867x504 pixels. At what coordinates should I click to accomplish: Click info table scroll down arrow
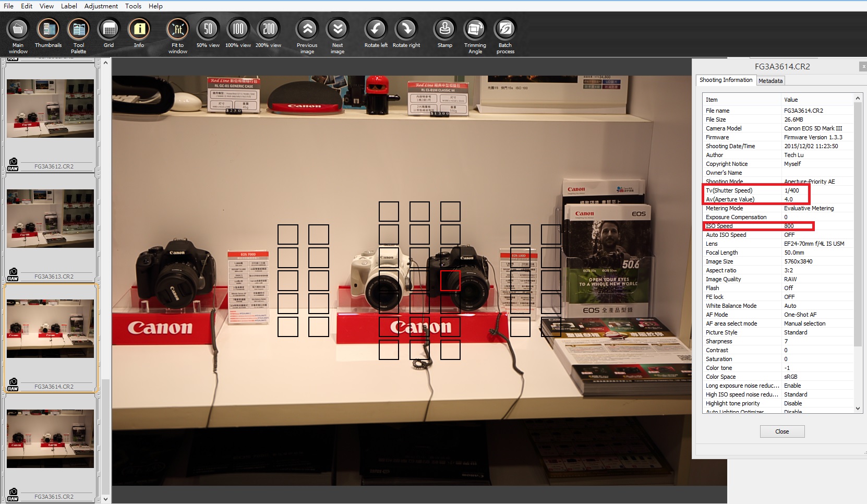click(858, 409)
